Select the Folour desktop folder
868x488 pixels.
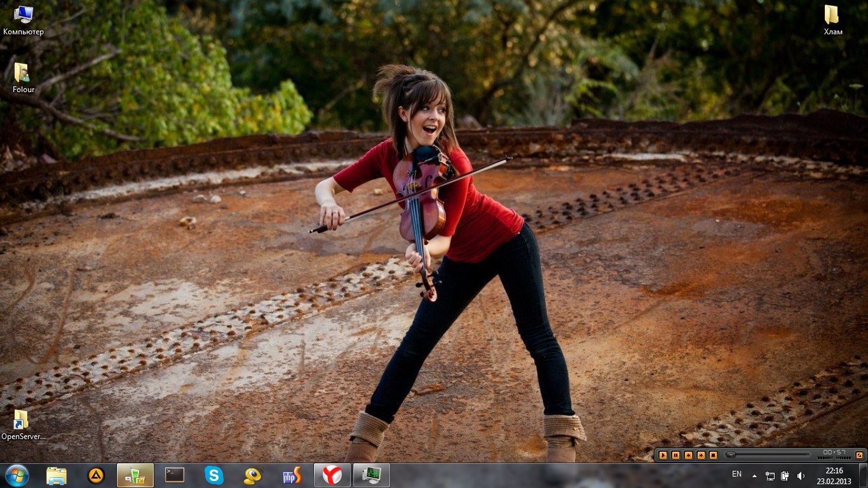23,78
